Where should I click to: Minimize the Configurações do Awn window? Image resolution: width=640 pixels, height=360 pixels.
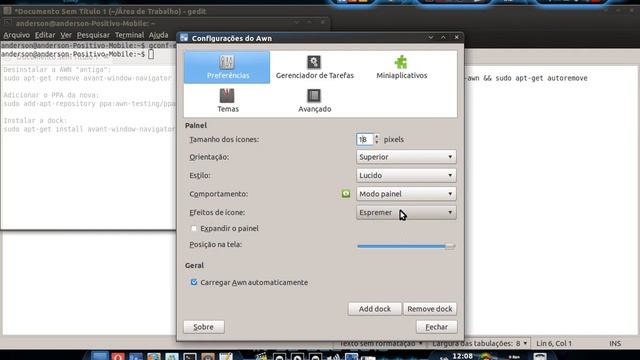click(x=431, y=38)
